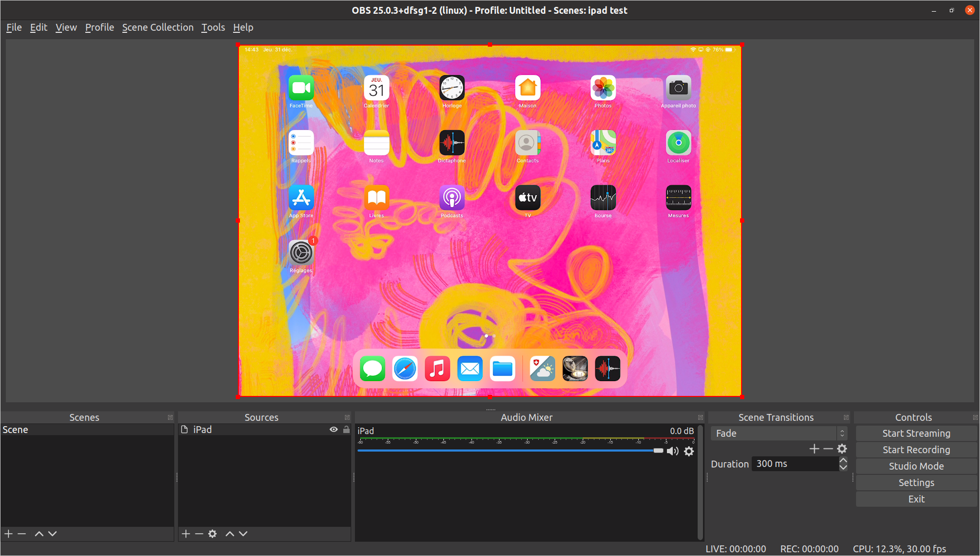This screenshot has width=980, height=556.
Task: Click the Exit button in Controls
Action: tap(916, 499)
